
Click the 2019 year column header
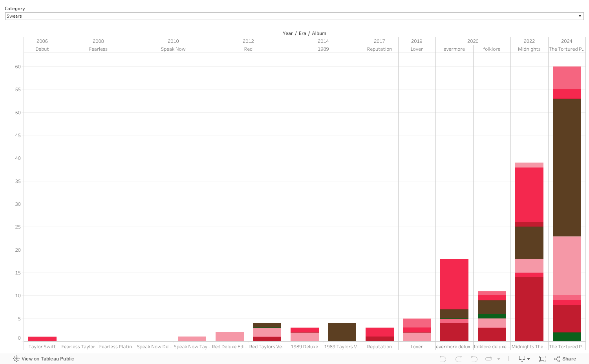click(417, 41)
